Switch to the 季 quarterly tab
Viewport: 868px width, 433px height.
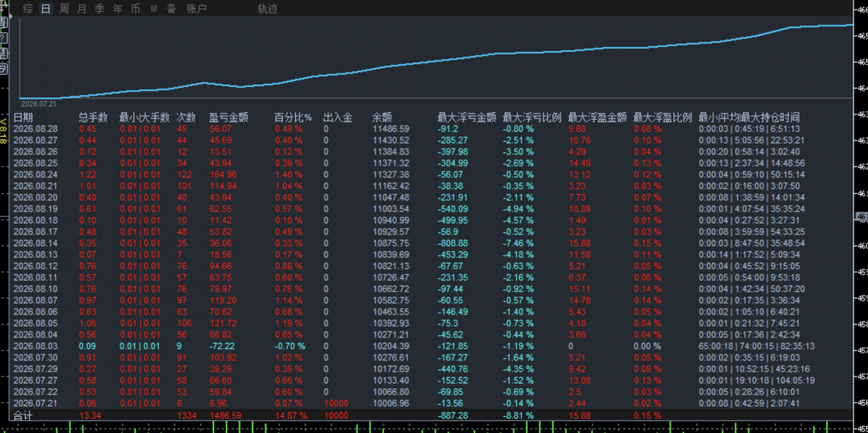tap(100, 9)
